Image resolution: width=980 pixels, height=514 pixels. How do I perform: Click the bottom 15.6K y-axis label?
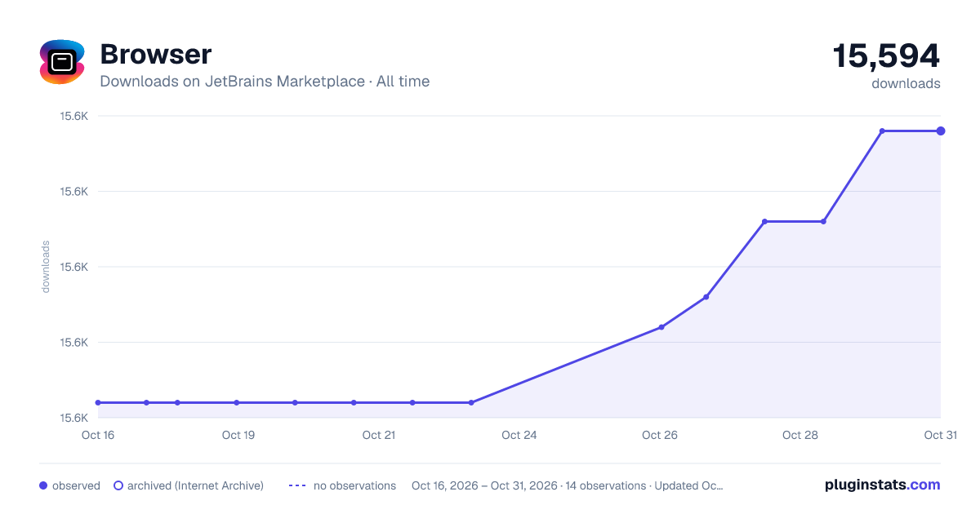click(x=73, y=418)
